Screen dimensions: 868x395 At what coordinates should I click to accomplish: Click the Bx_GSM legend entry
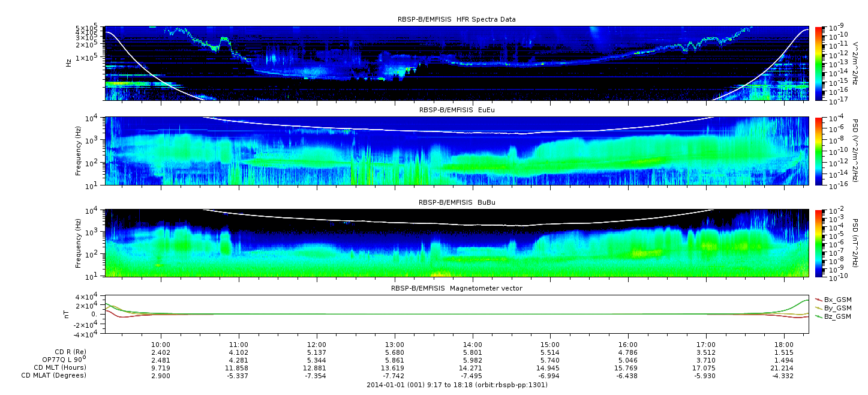click(837, 299)
